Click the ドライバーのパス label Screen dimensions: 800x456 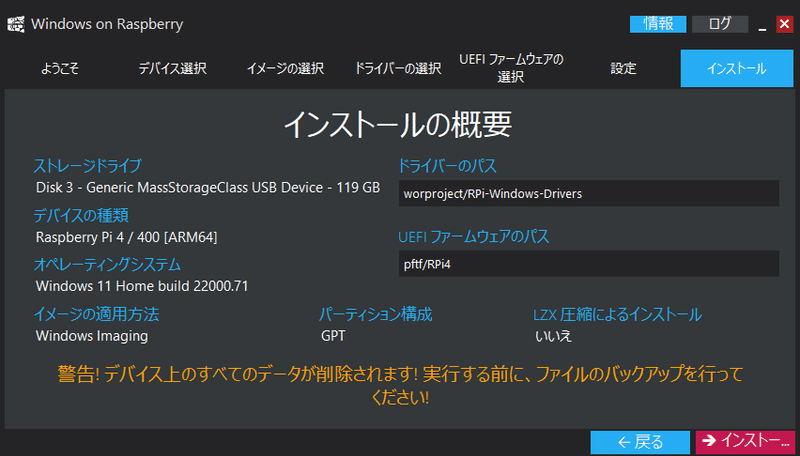point(447,165)
